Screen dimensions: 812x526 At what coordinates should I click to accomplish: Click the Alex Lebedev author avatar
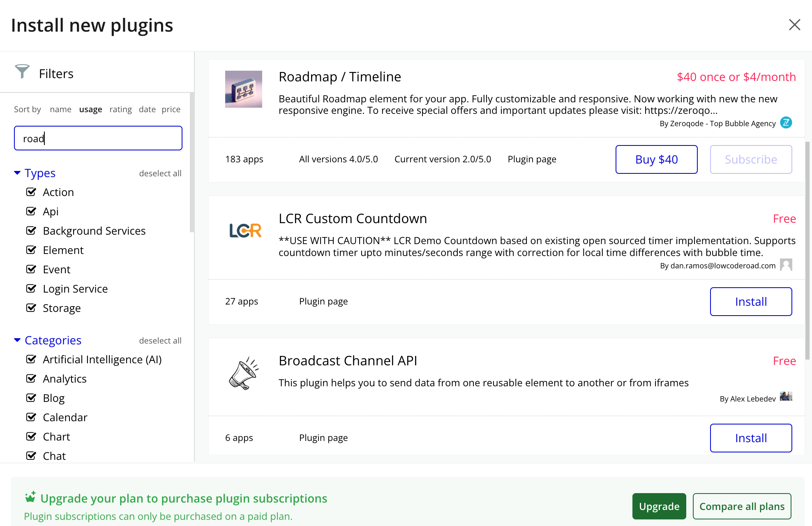pos(786,397)
